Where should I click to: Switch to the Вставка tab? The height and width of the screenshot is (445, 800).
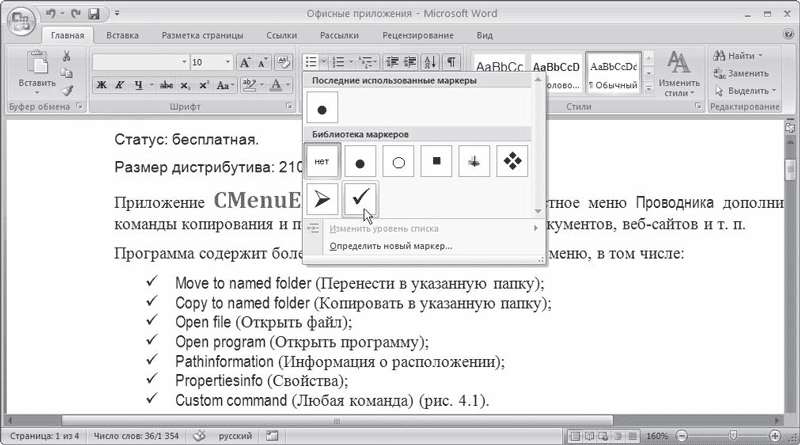122,35
